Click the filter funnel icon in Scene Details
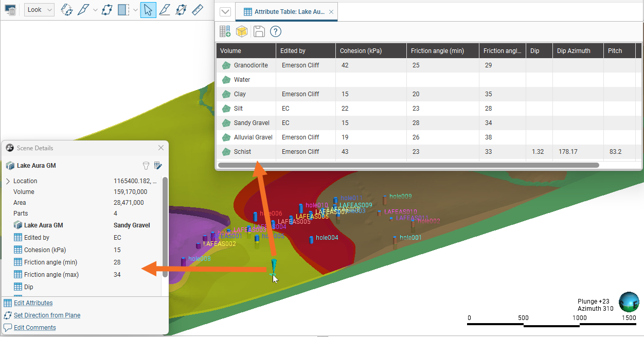 click(146, 166)
